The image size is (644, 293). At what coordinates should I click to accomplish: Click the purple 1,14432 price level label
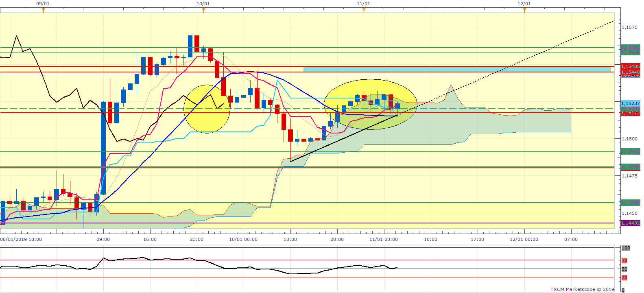(x=630, y=223)
